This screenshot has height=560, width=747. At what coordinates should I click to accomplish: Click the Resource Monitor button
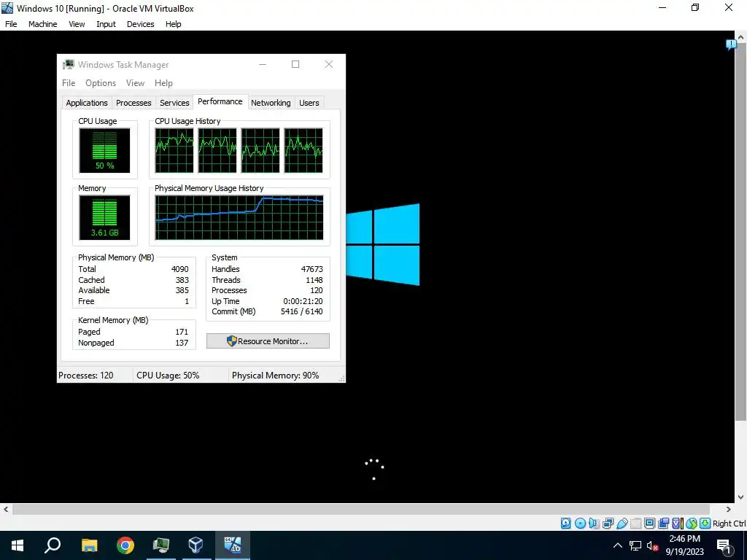point(268,341)
